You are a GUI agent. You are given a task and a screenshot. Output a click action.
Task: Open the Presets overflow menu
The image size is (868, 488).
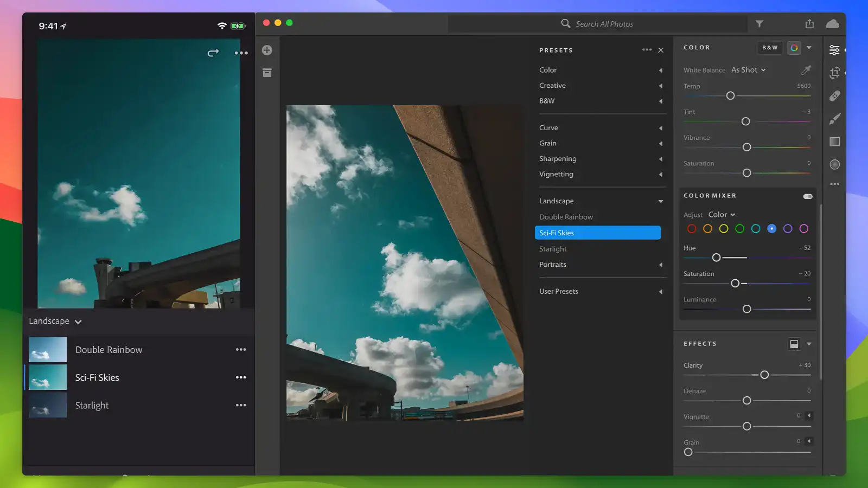pyautogui.click(x=647, y=50)
